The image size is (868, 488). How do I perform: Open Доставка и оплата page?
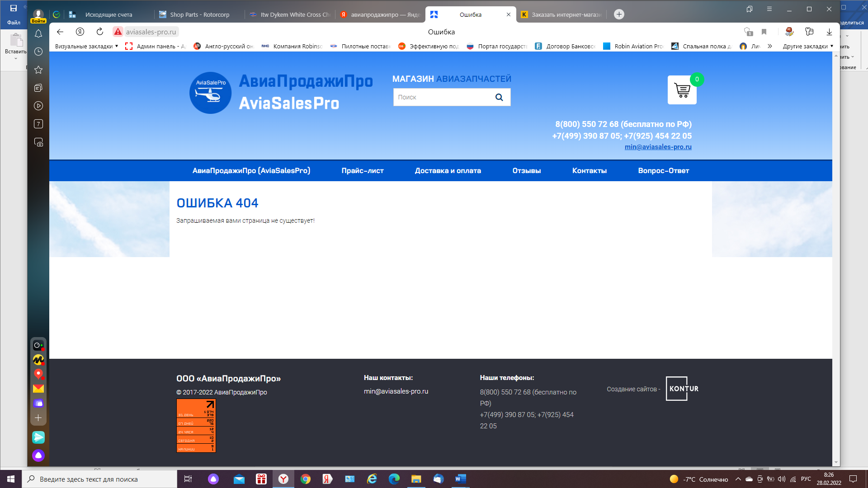pos(448,171)
